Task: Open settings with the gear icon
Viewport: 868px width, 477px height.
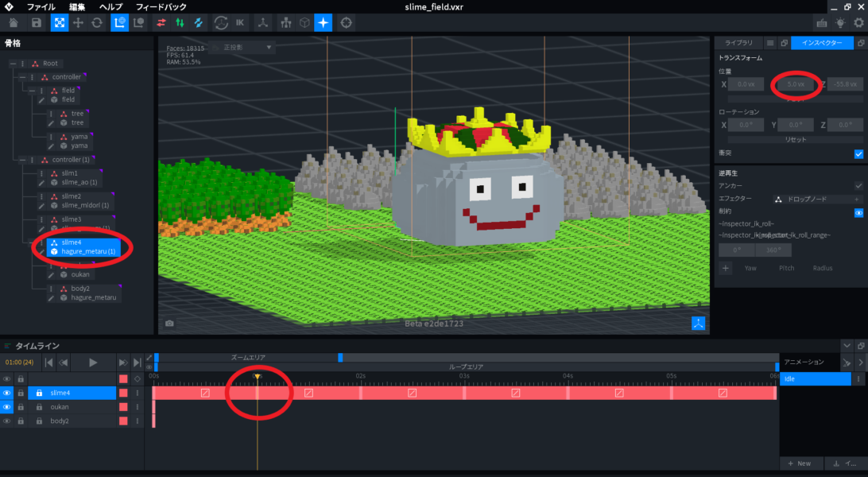Action: [x=858, y=23]
